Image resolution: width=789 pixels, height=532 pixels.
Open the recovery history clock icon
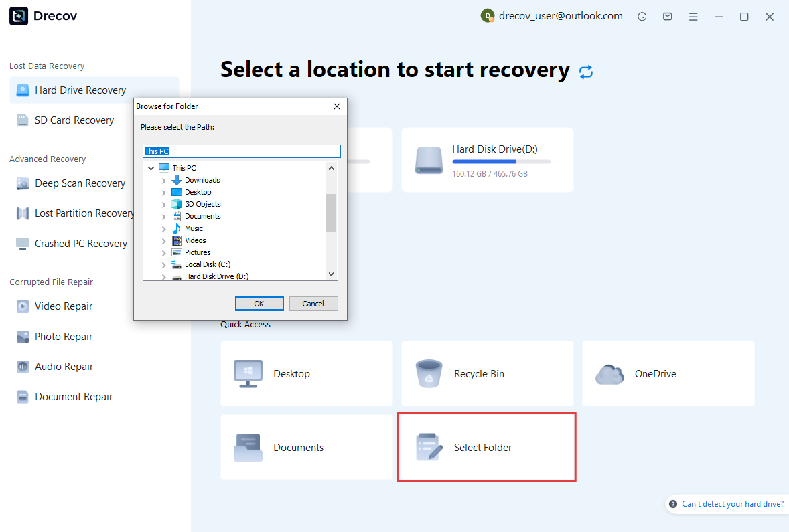pyautogui.click(x=642, y=16)
